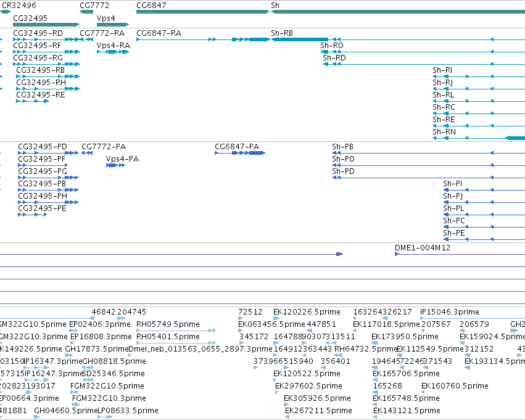Click the Sh-RL transcript label

pyautogui.click(x=444, y=95)
